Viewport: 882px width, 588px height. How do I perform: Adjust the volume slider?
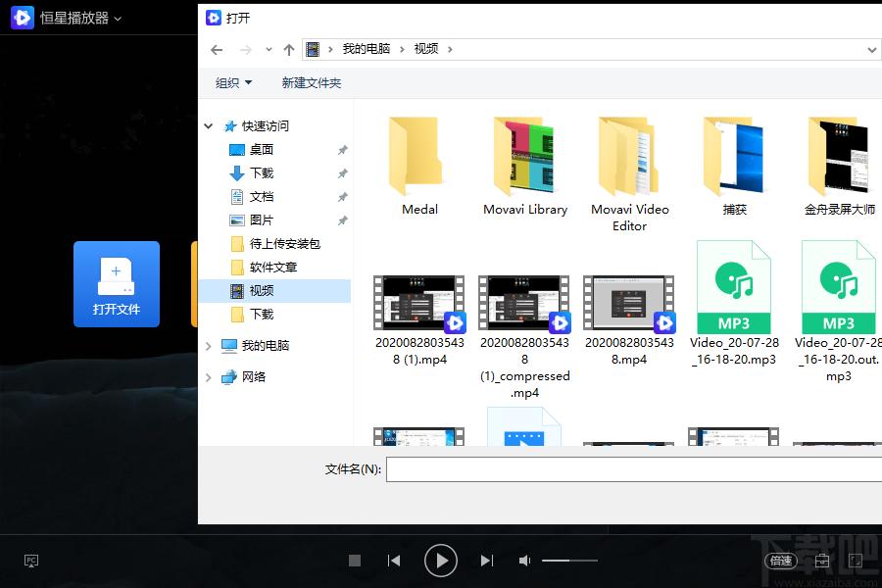pyautogui.click(x=569, y=561)
